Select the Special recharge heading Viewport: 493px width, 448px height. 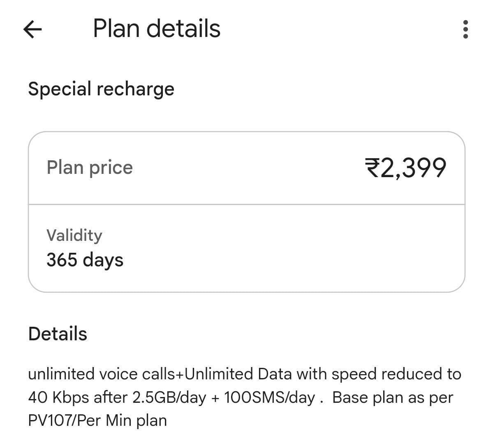coord(101,89)
